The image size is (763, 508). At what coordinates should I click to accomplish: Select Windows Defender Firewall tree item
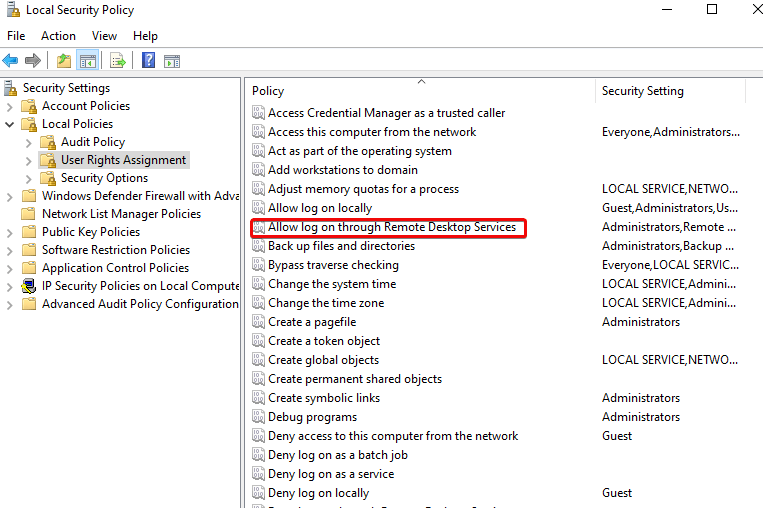(x=141, y=196)
